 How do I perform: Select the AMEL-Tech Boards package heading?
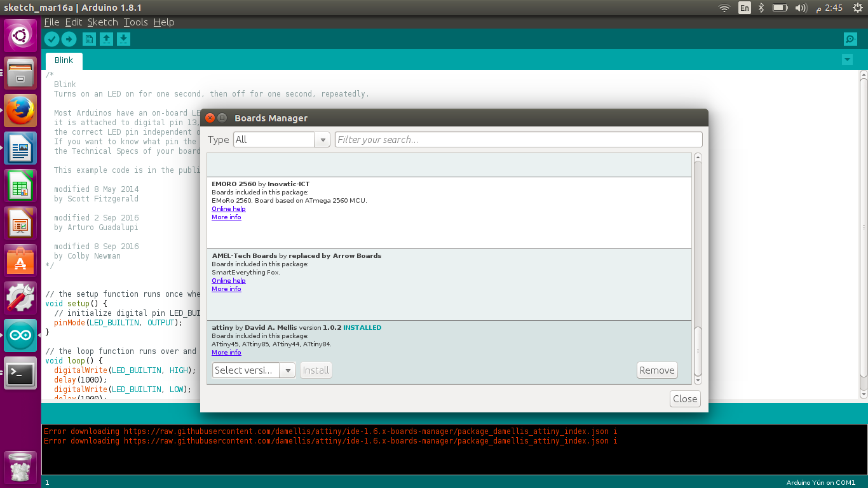297,256
